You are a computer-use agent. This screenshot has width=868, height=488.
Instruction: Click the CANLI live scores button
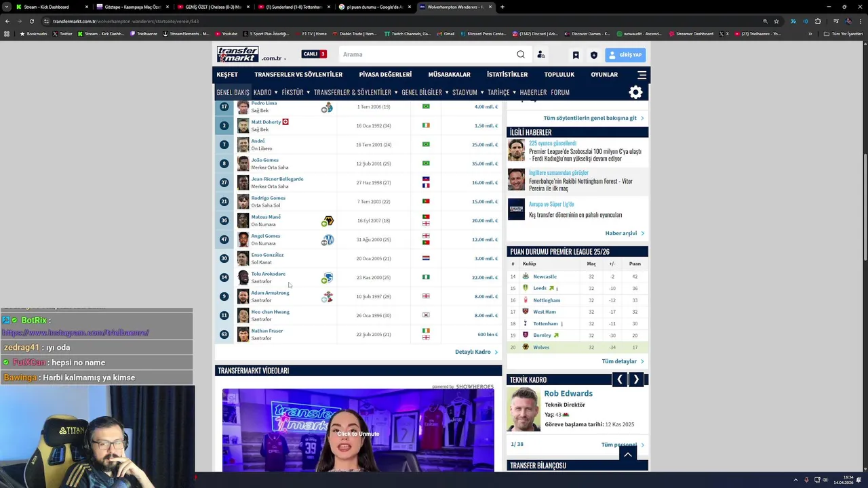pos(315,54)
